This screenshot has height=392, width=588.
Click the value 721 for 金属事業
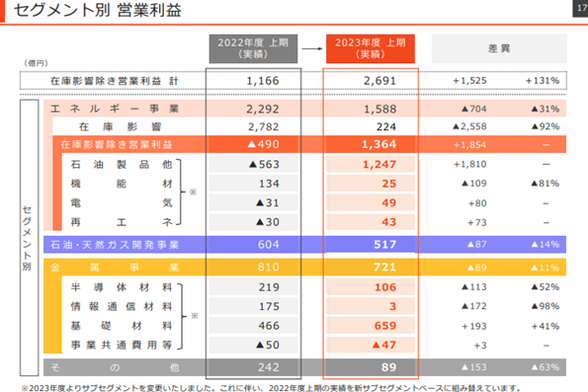pos(385,268)
